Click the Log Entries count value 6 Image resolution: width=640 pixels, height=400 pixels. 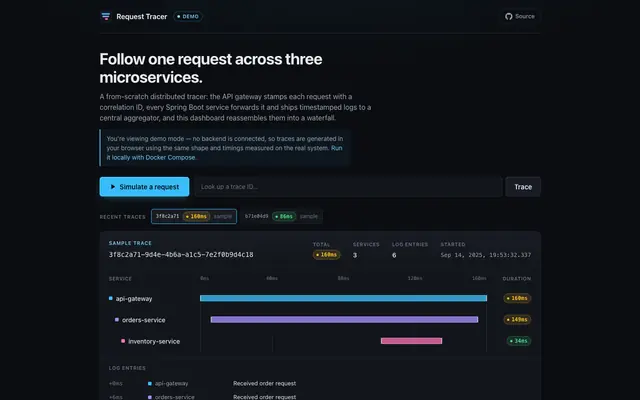pos(394,255)
